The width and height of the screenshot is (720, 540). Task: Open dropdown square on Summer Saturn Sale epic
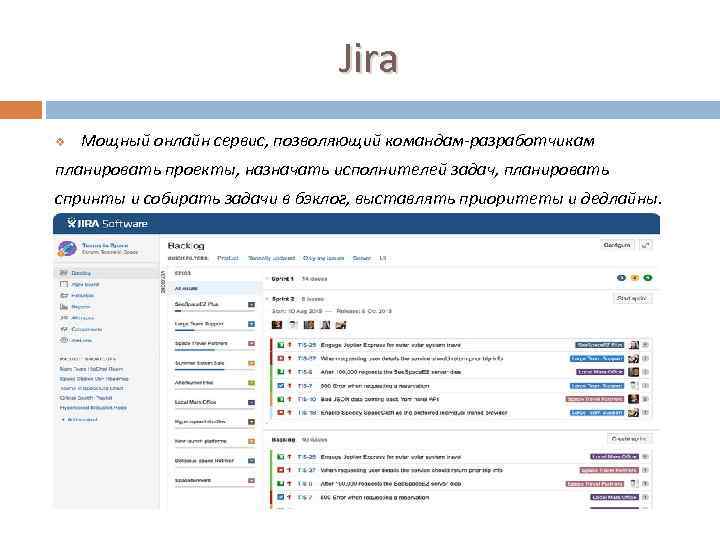click(251, 363)
